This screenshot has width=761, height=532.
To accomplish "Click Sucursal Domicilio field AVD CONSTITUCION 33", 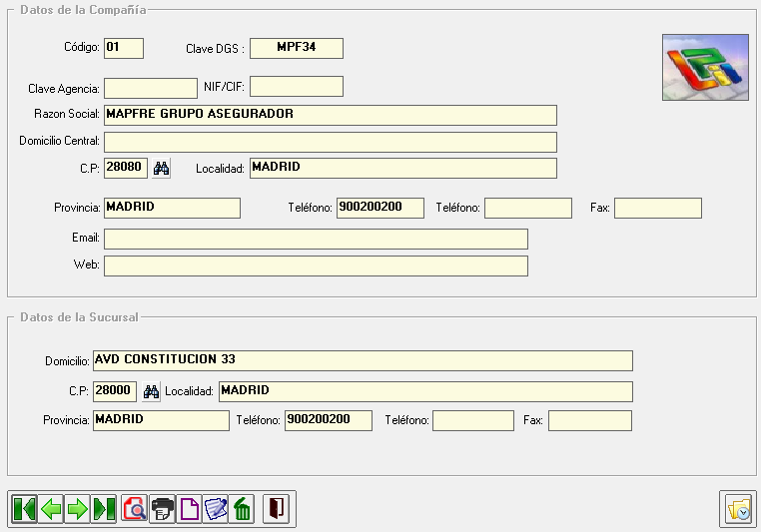I will 364,360.
